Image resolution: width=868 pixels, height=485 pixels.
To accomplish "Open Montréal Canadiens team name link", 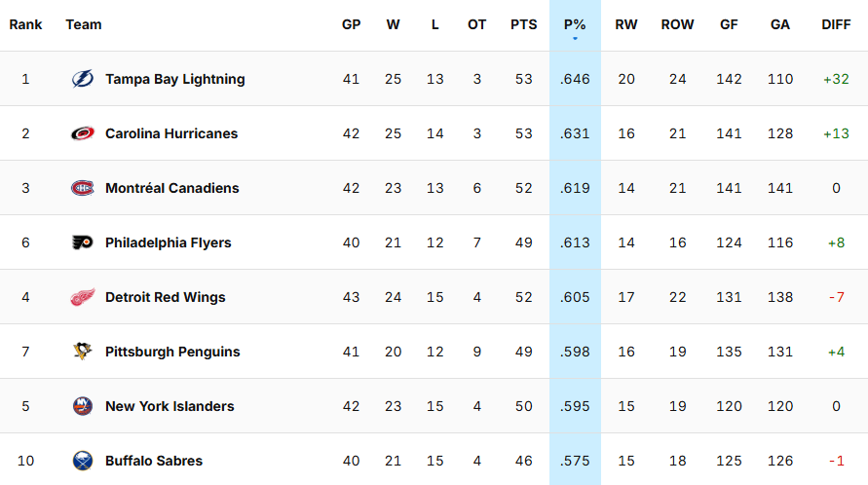I will [171, 189].
